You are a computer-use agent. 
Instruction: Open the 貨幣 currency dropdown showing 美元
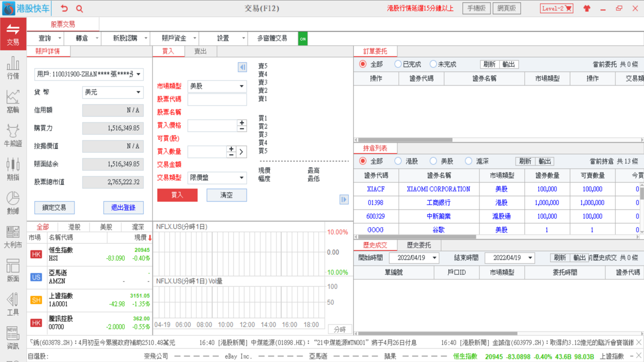[x=113, y=92]
